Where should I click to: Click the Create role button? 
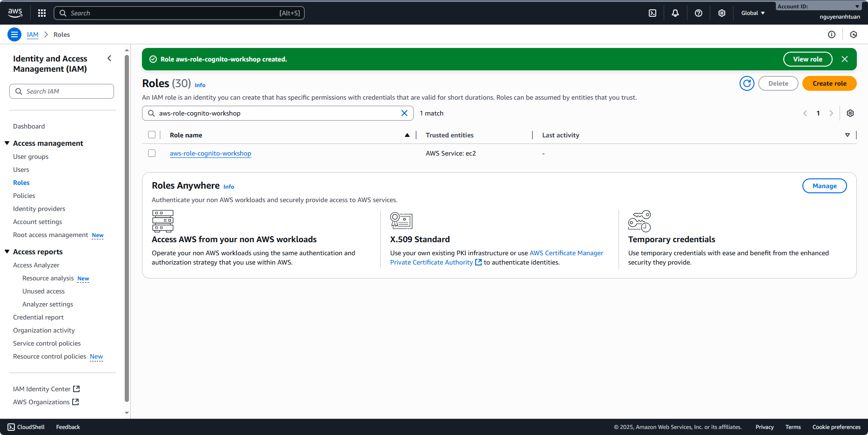(x=829, y=83)
